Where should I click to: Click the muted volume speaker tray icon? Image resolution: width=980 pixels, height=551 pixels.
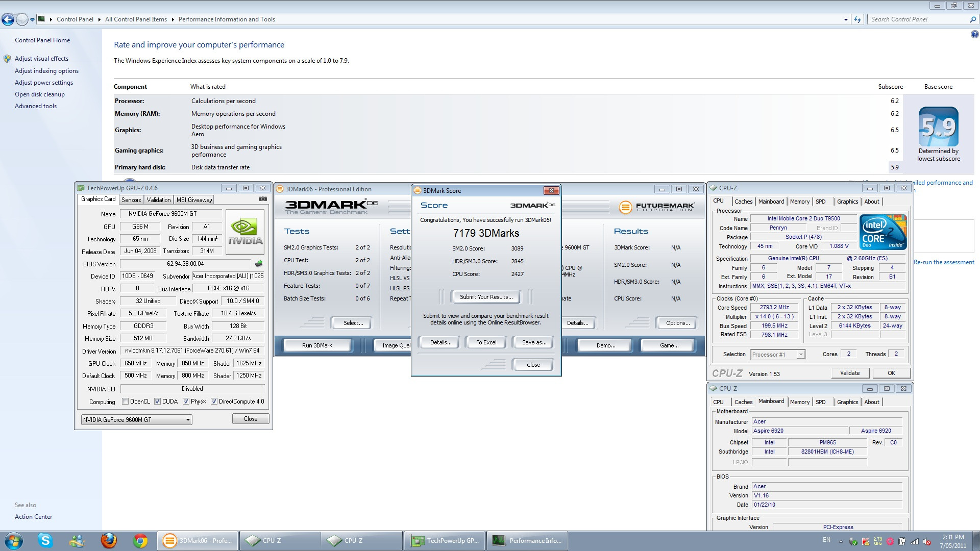927,541
